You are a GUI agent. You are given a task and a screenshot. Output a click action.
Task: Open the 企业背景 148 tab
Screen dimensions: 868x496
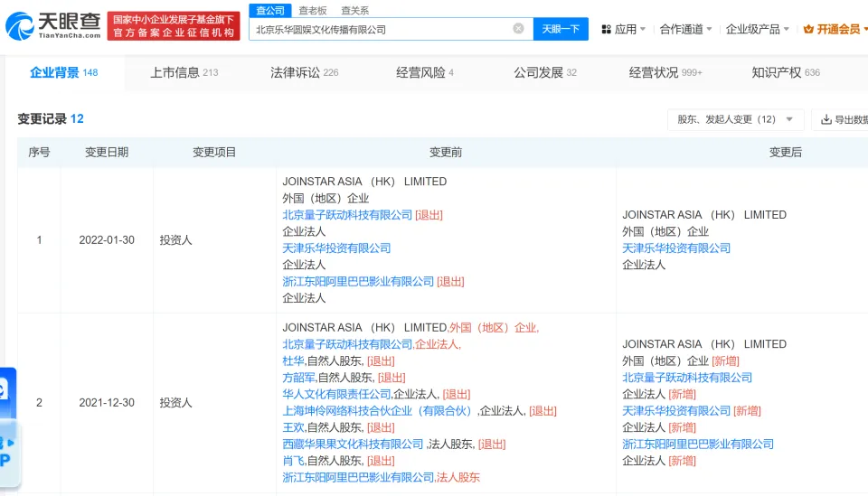[63, 72]
